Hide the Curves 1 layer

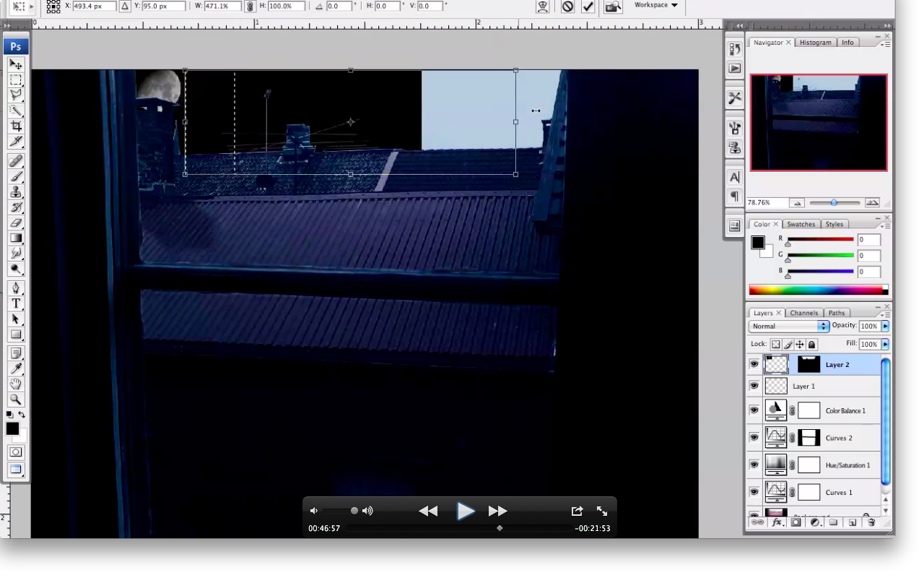pyautogui.click(x=754, y=492)
